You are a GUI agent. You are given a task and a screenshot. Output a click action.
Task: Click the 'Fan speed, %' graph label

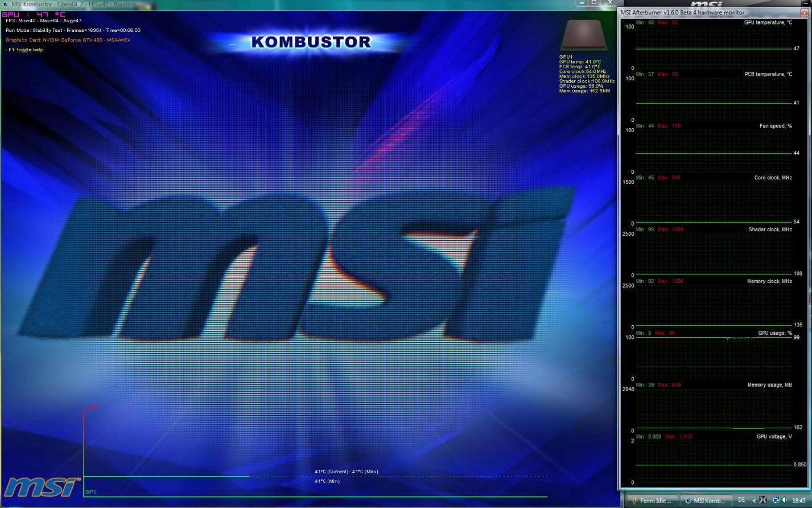coord(776,126)
